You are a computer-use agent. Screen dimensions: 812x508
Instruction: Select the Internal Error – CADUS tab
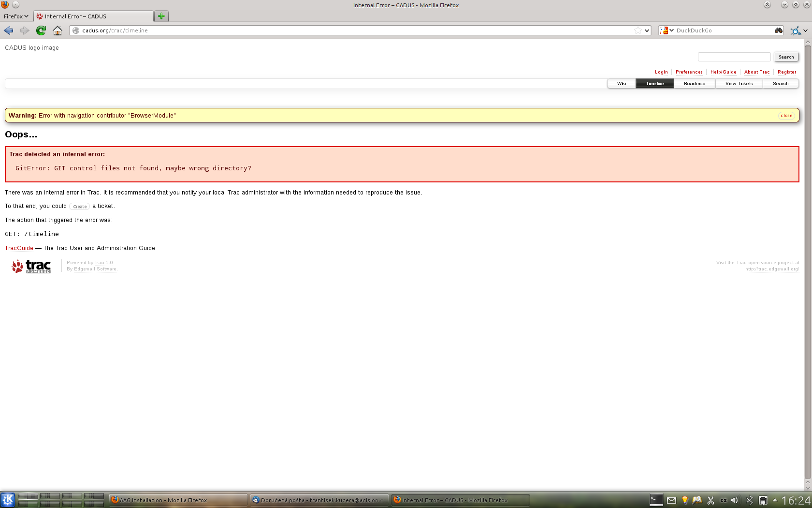click(93, 16)
